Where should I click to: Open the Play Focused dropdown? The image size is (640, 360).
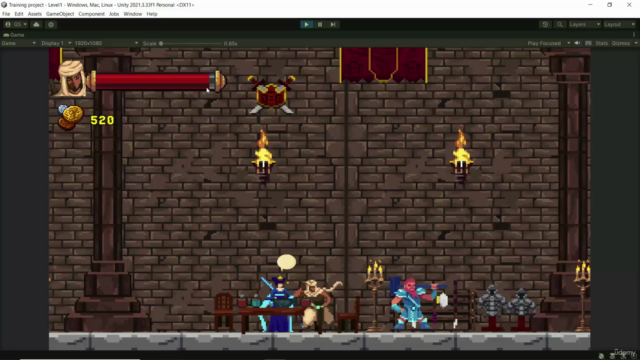548,43
